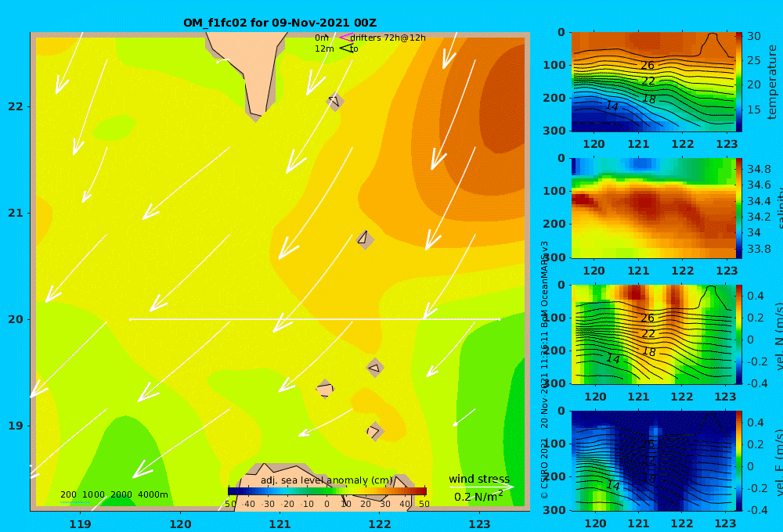Viewport: 783px width, 532px height.
Task: Select the '0.2 N/m²' wind stress value
Action: [478, 497]
